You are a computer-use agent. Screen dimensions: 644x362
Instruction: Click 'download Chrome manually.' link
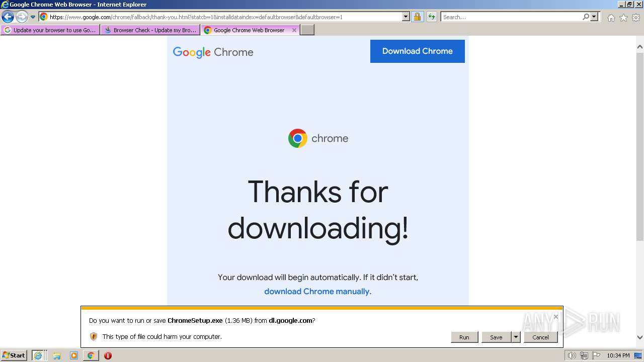[x=317, y=291]
